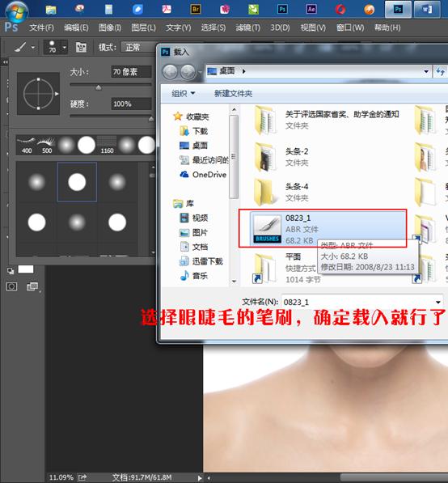Open the Opera browser taskbar icon
The width and height of the screenshot is (448, 483).
click(340, 9)
